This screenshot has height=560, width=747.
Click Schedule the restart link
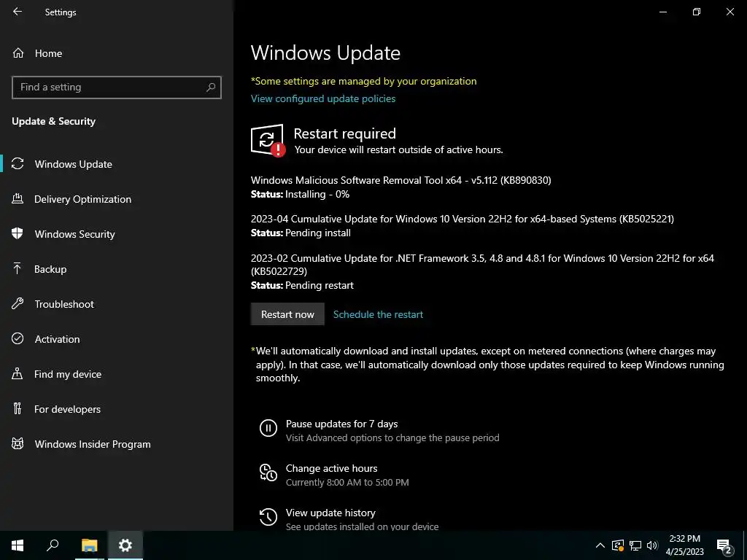pos(378,314)
